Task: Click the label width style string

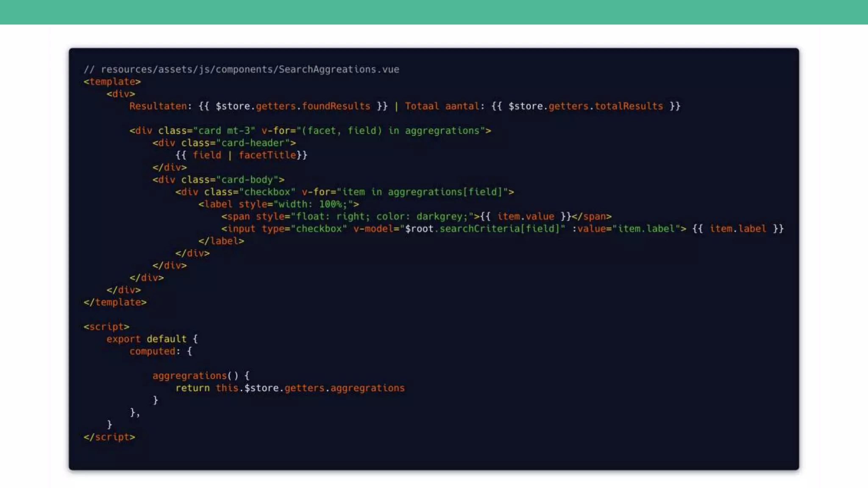Action: pos(313,205)
